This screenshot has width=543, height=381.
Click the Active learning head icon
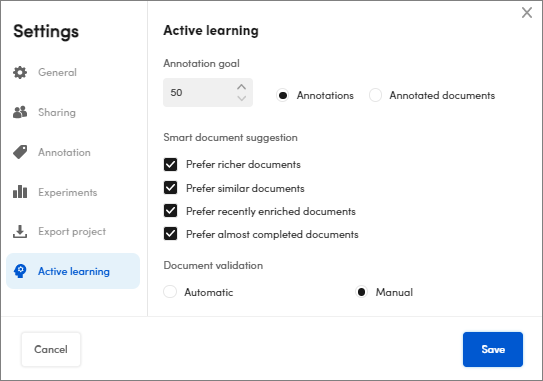(x=20, y=271)
